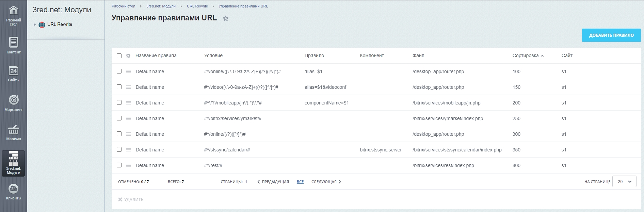Open row menu for /bitrix/services/ymarket/ rule
The height and width of the screenshot is (212, 644).
(x=128, y=118)
